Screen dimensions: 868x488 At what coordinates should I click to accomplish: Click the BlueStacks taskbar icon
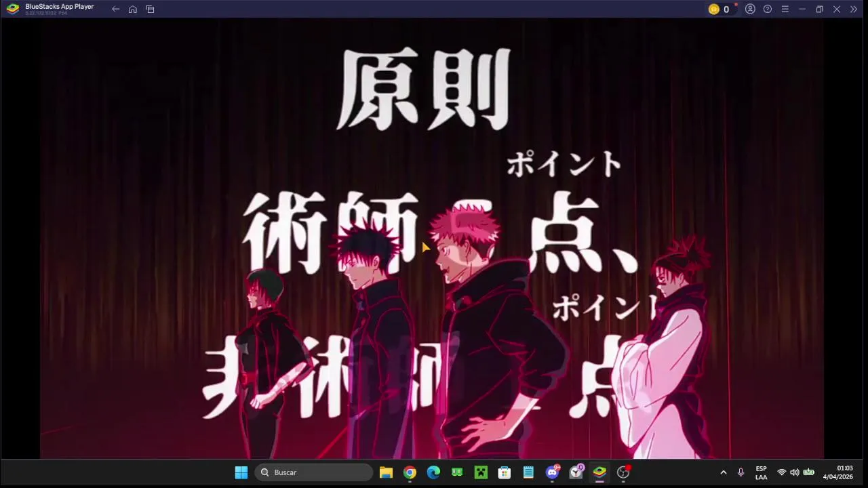point(599,472)
